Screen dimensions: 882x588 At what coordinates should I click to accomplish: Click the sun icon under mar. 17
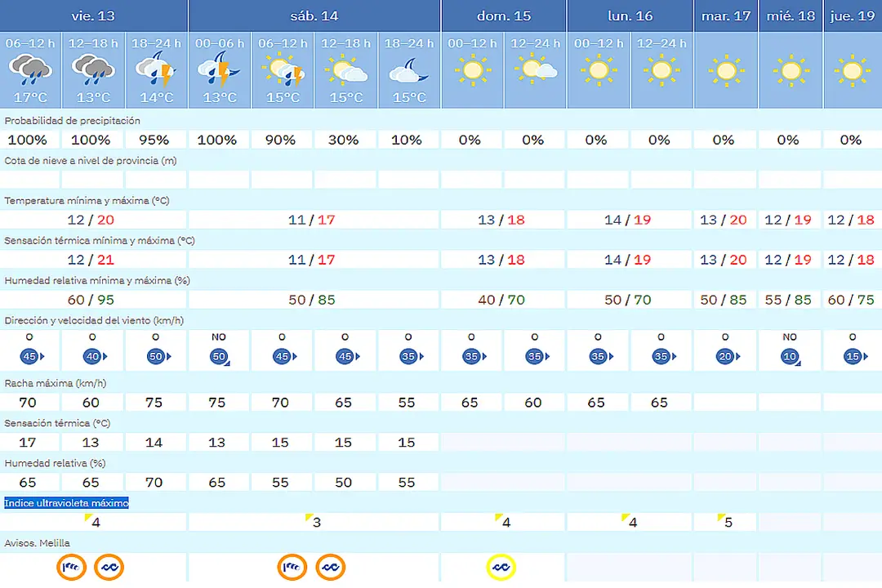[726, 71]
